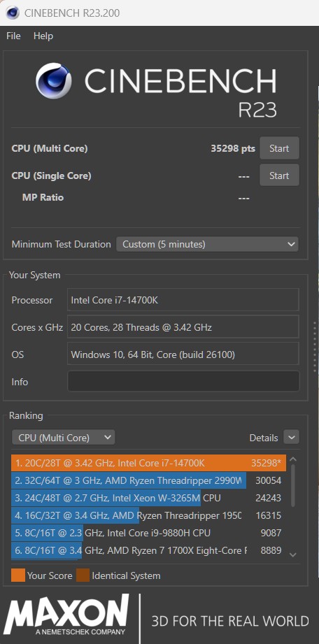The image size is (319, 644).
Task: Click the Cores x GHz field
Action: (183, 327)
